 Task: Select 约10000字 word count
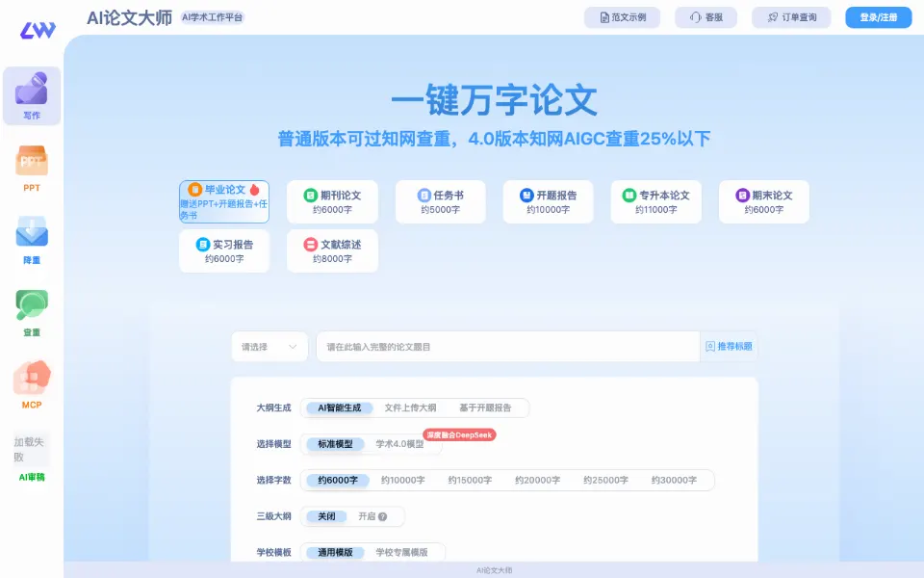pos(403,480)
